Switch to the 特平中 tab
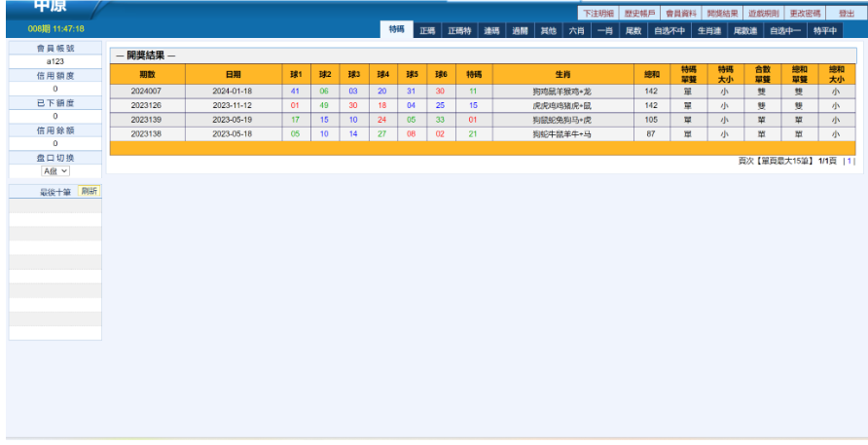The image size is (868, 445). [825, 31]
